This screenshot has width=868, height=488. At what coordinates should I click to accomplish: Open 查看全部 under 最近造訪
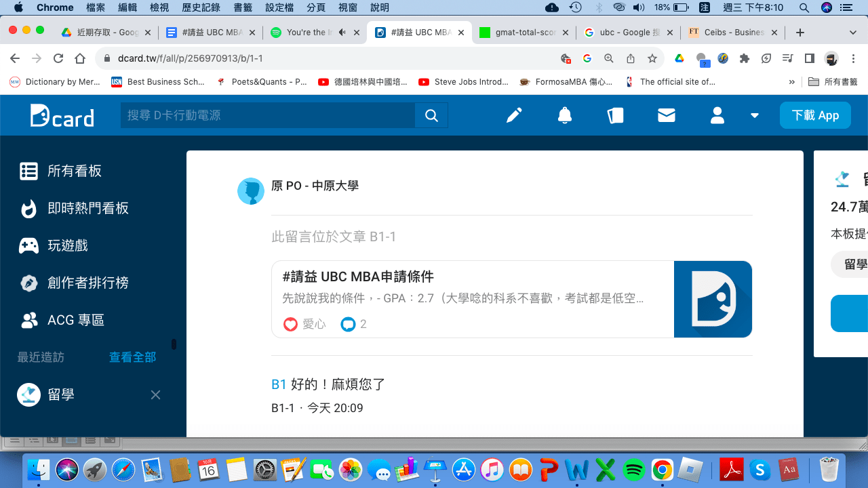(132, 357)
